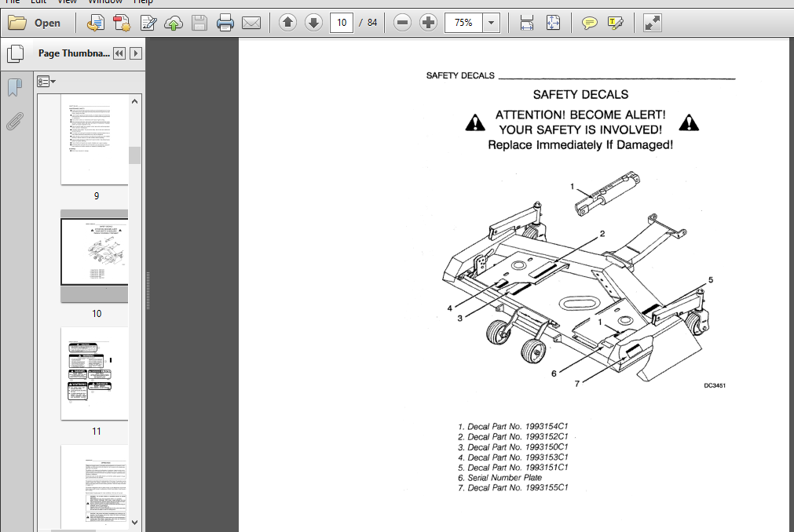794x532 pixels.
Task: Click '7. Decal Part No. 1993155C1' text
Action: point(513,487)
